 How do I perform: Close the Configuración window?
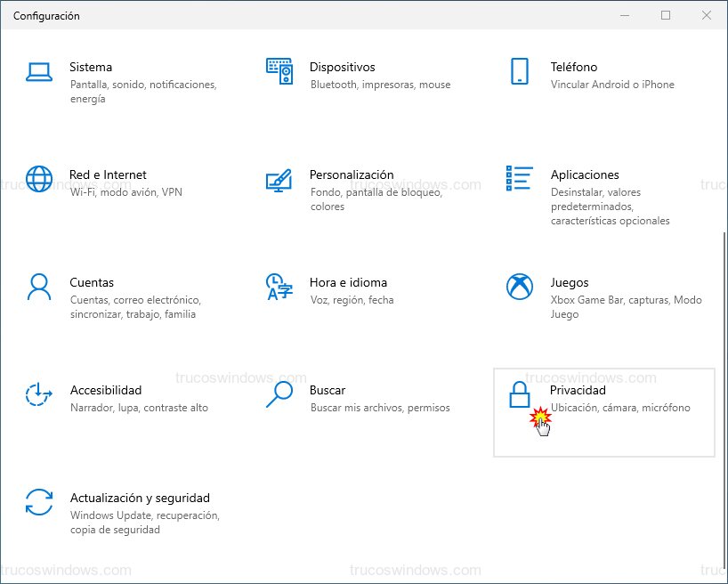tap(707, 15)
